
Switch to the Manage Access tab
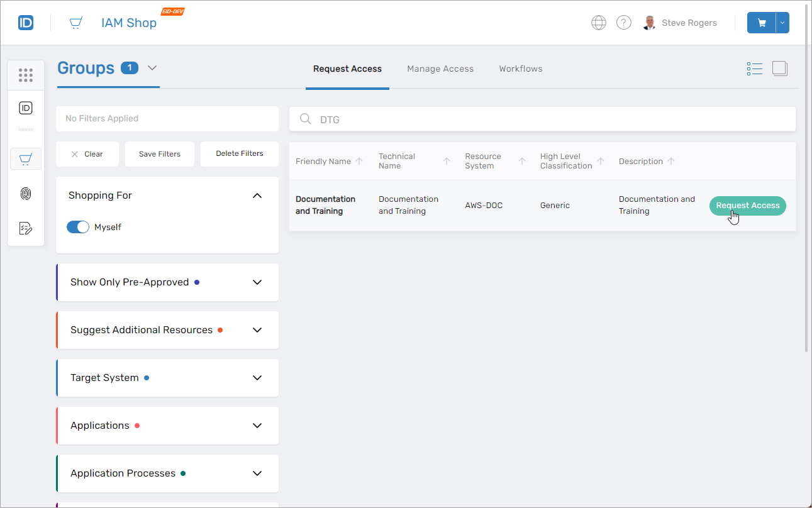point(440,69)
